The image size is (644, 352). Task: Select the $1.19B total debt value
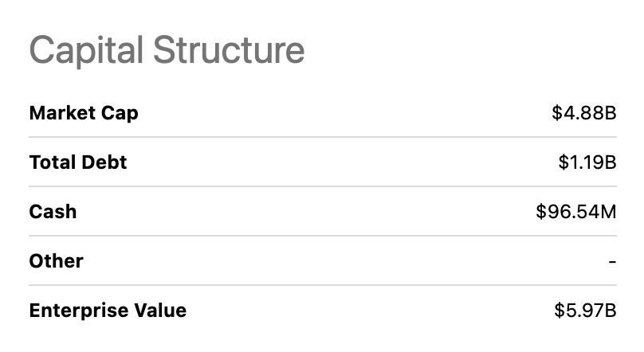587,162
